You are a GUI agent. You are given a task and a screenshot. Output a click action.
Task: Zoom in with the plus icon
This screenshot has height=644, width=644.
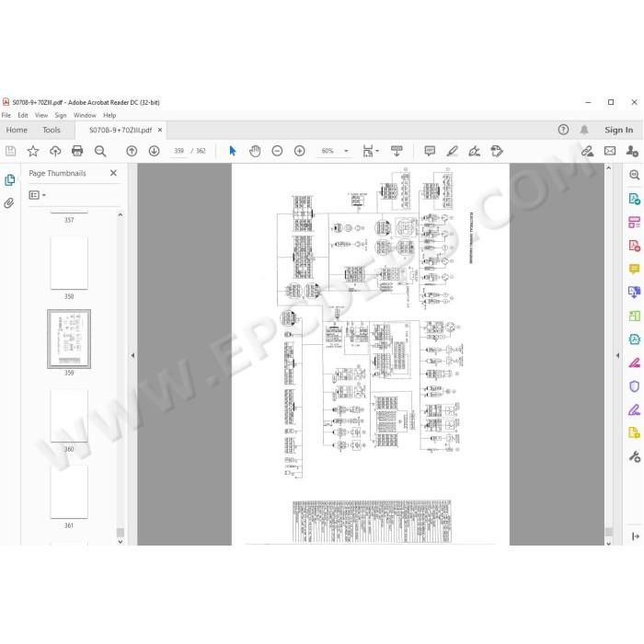click(x=299, y=151)
